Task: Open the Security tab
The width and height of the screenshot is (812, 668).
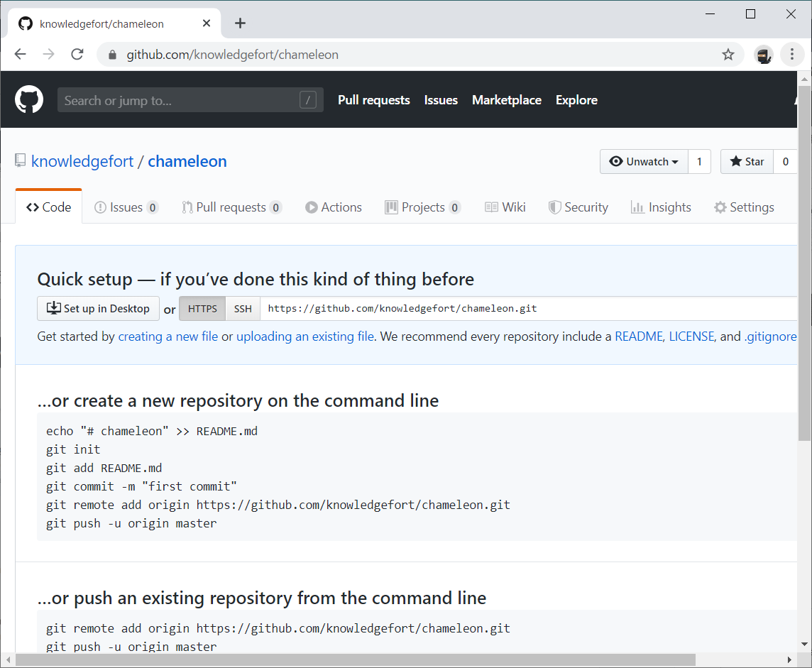Action: click(578, 207)
